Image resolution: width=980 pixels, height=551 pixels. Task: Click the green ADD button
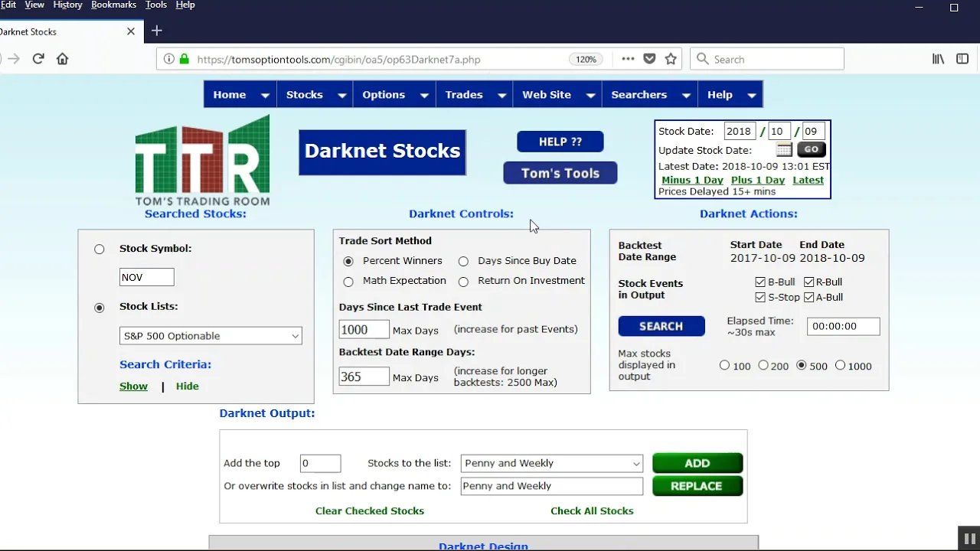tap(697, 463)
